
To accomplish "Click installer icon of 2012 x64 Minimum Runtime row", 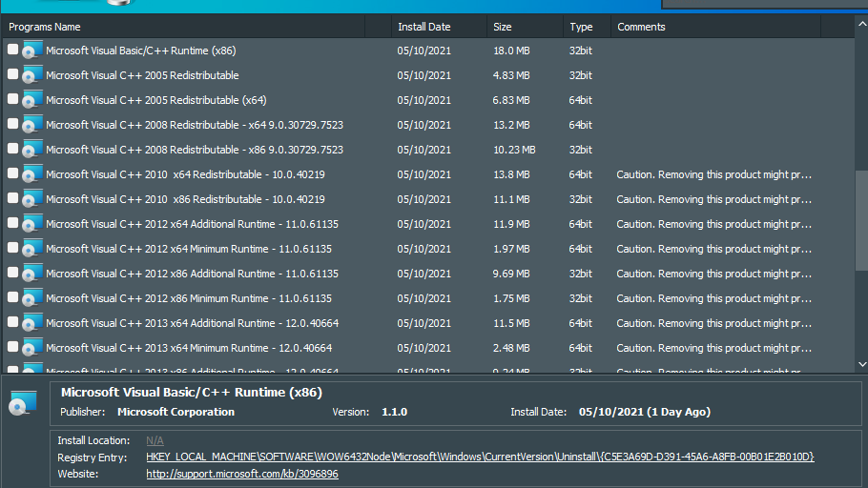I will tap(32, 248).
